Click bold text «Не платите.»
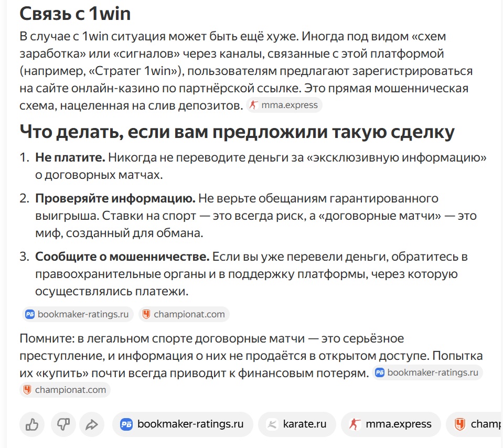Screen dimensions: 503x448 [70, 157]
